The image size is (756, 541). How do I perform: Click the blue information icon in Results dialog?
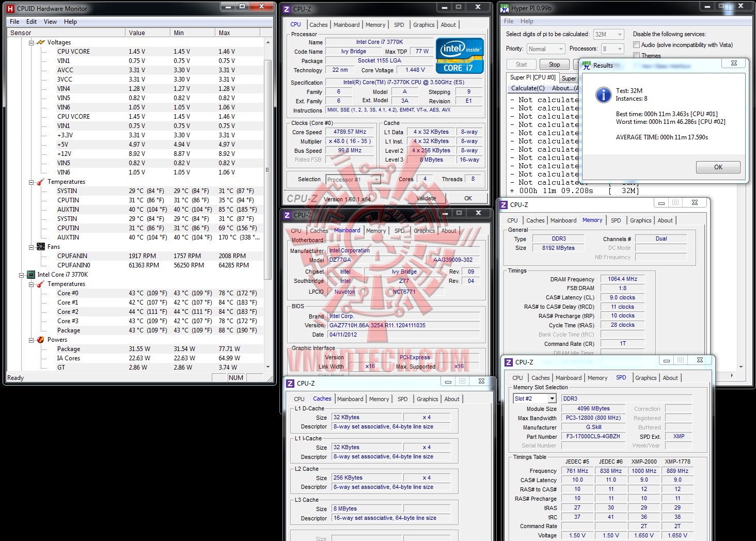pyautogui.click(x=603, y=94)
